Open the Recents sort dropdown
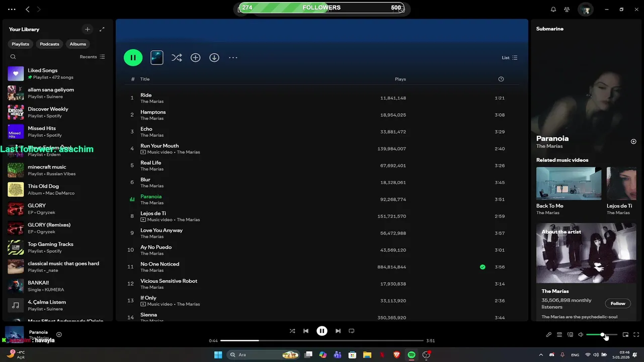 coord(92,57)
